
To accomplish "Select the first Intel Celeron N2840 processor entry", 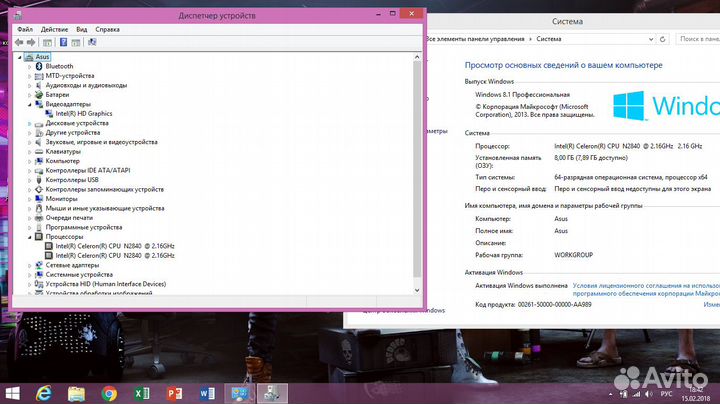I will (115, 246).
